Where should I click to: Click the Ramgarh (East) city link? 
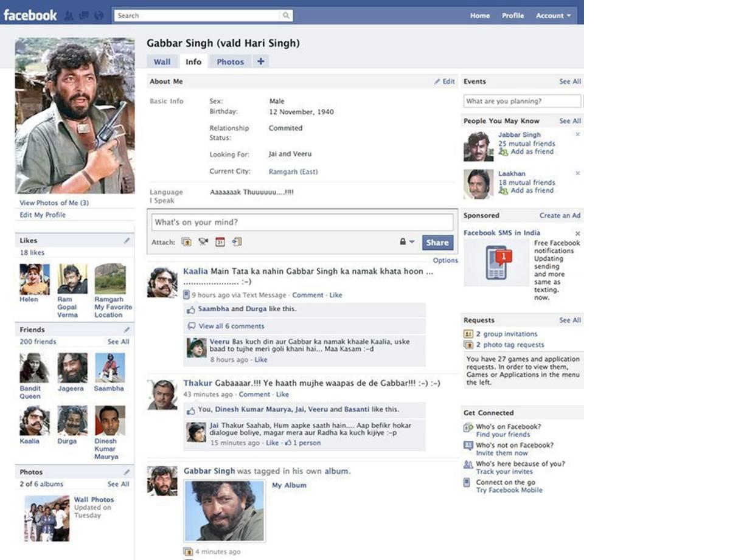[x=293, y=172]
